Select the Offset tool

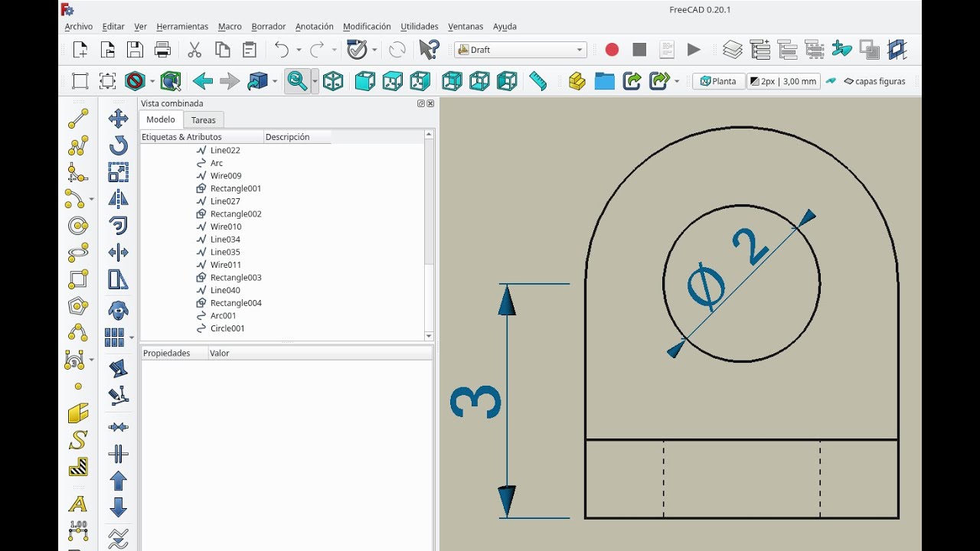point(118,226)
